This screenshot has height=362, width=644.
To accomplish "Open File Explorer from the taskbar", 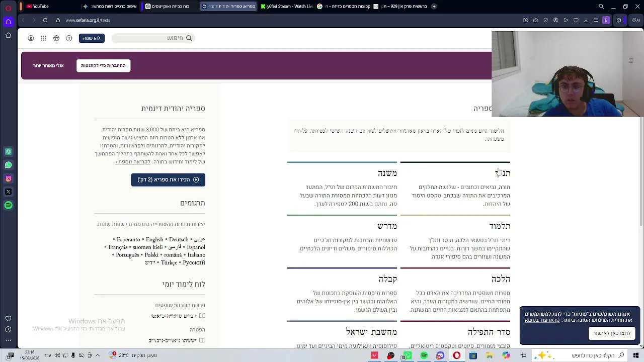I will tap(490, 355).
